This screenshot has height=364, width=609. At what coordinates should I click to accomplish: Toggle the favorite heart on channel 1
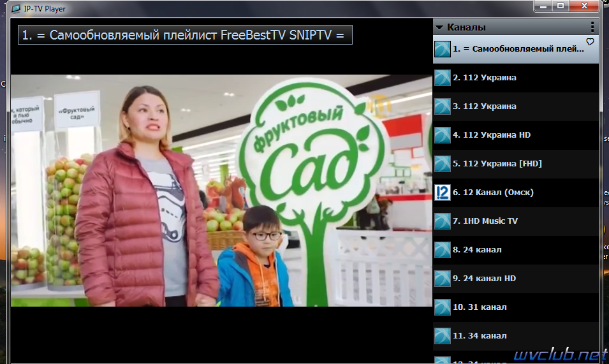pos(590,41)
